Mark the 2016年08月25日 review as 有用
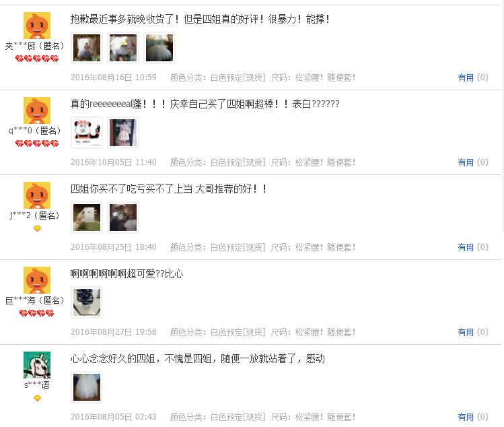The image size is (504, 427). point(466,247)
